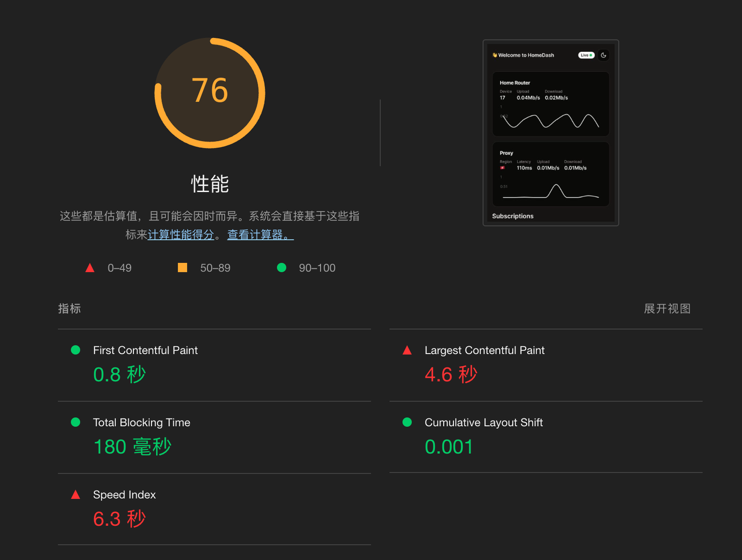Click the red triangle beside Largest Contentful Paint
Screen dimensions: 742x560
(407, 351)
